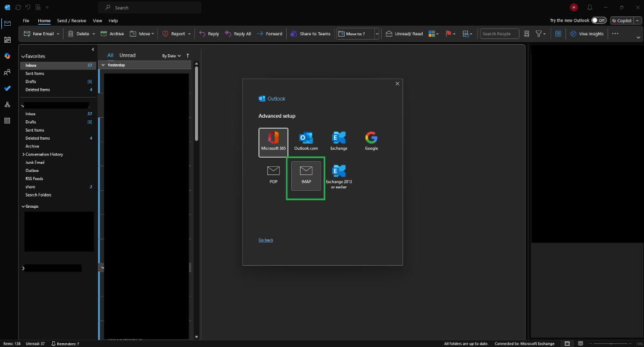This screenshot has width=644, height=347.
Task: Click the Delete trash icon
Action: pos(70,34)
